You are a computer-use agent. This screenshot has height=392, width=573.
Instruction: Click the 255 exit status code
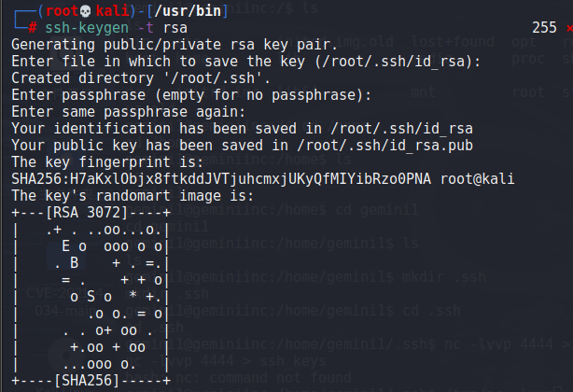[x=542, y=27]
